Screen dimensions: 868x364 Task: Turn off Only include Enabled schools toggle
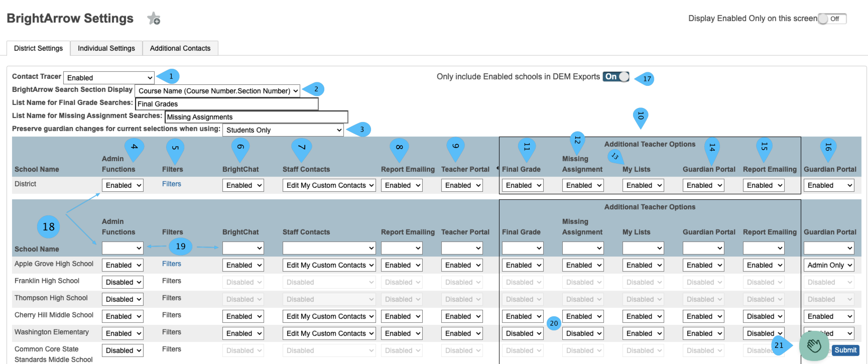(616, 77)
